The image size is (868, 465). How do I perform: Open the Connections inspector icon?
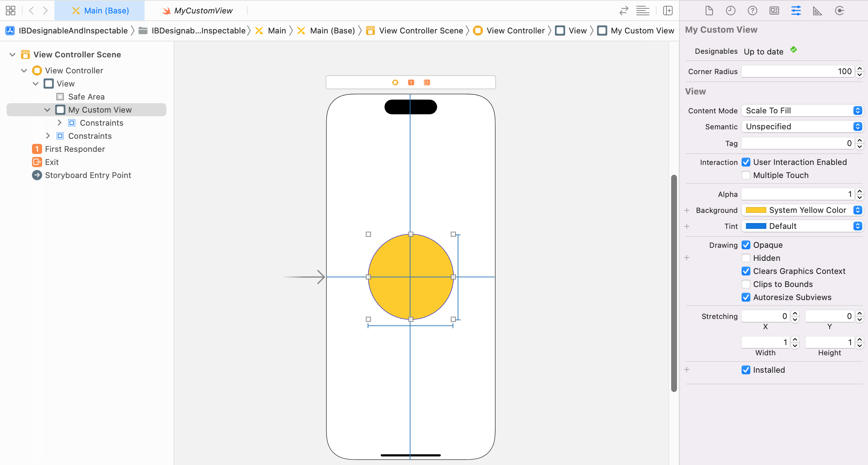tap(839, 11)
